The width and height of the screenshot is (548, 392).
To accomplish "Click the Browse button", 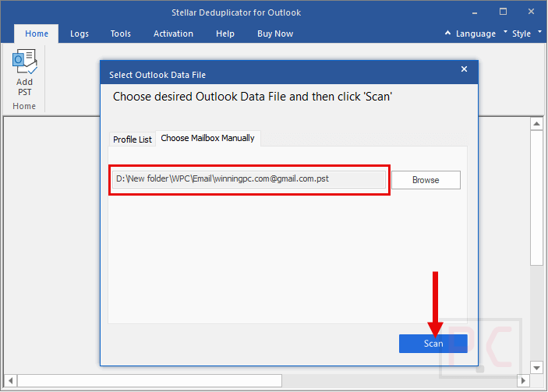I will click(x=426, y=180).
